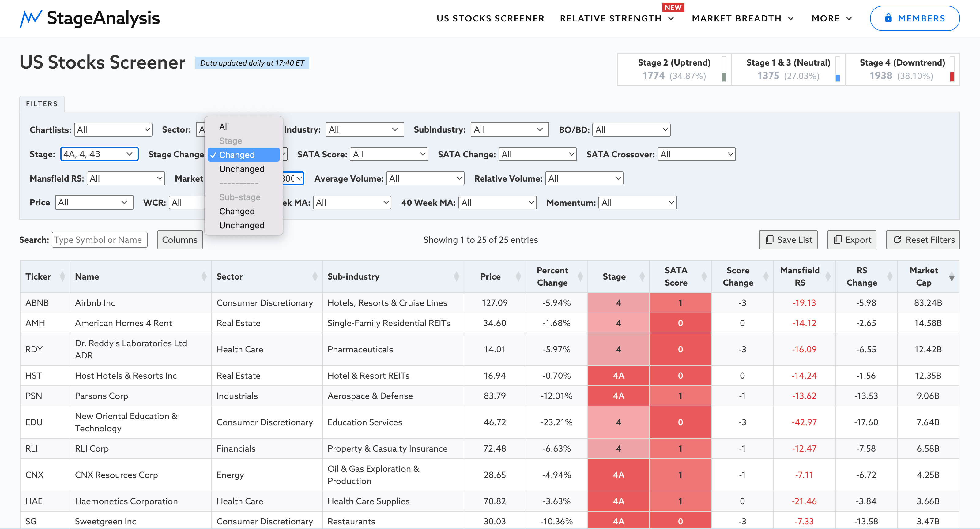Open the SATA Change dropdown
The image size is (980, 529).
pos(537,154)
